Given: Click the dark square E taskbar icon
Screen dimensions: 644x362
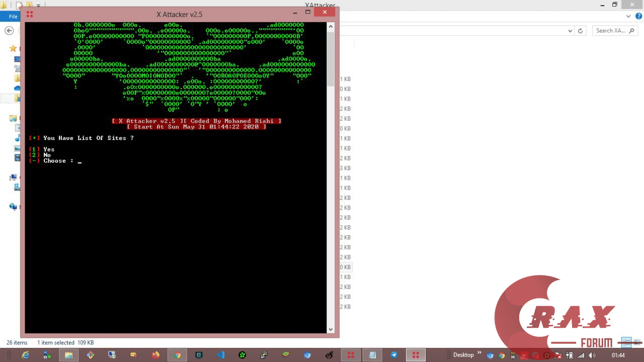Looking at the screenshot, I should [x=199, y=355].
